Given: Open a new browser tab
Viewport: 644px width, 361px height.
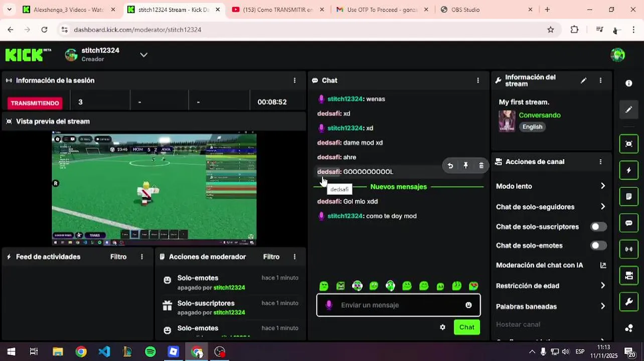Looking at the screenshot, I should pos(547,10).
